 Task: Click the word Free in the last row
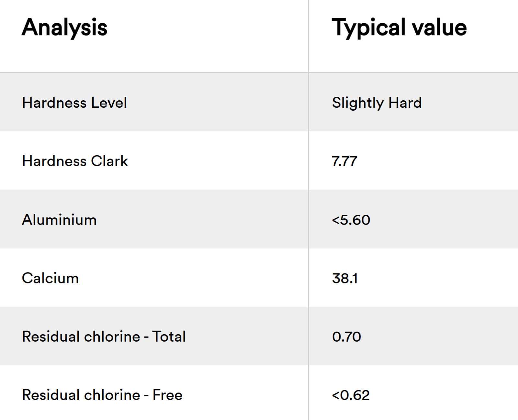point(167,395)
